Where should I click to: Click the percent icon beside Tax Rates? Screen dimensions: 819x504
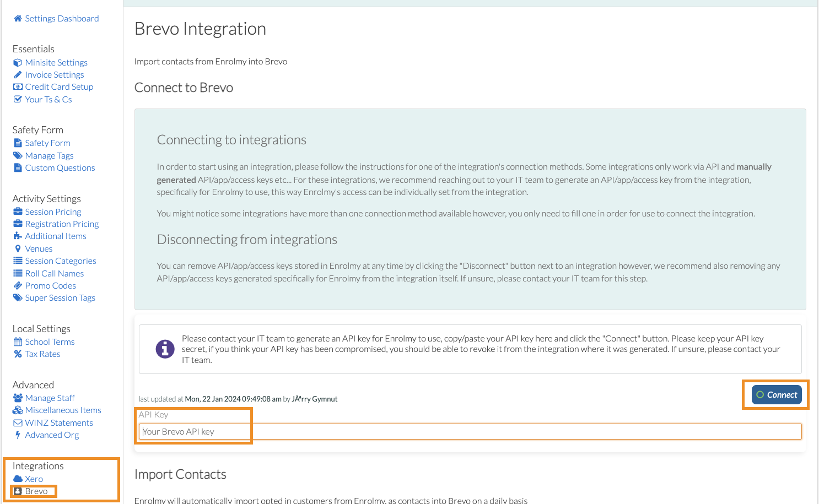(x=18, y=354)
